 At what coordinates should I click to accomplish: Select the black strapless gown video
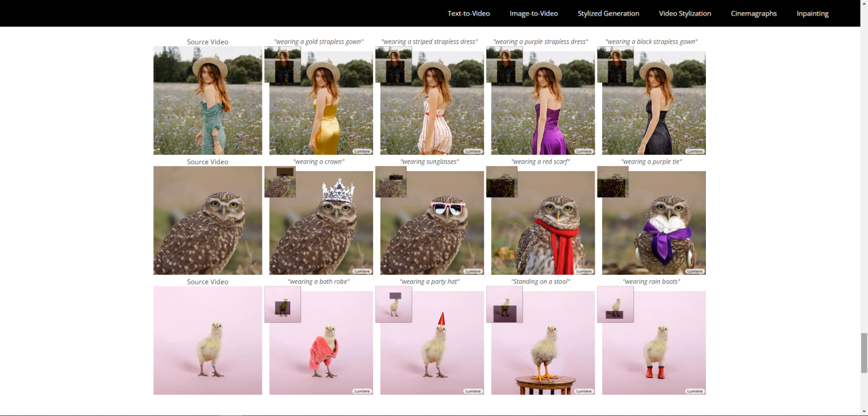(x=652, y=100)
